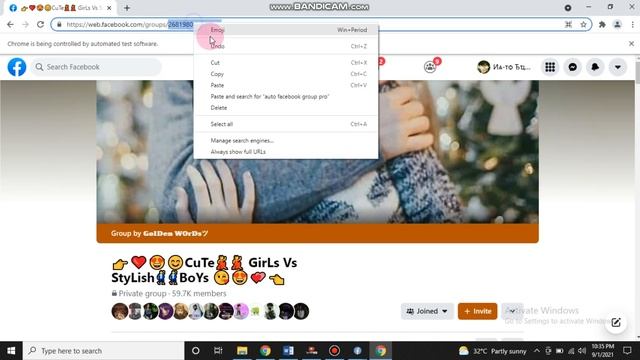Click the Search Facebook field

pos(96,67)
